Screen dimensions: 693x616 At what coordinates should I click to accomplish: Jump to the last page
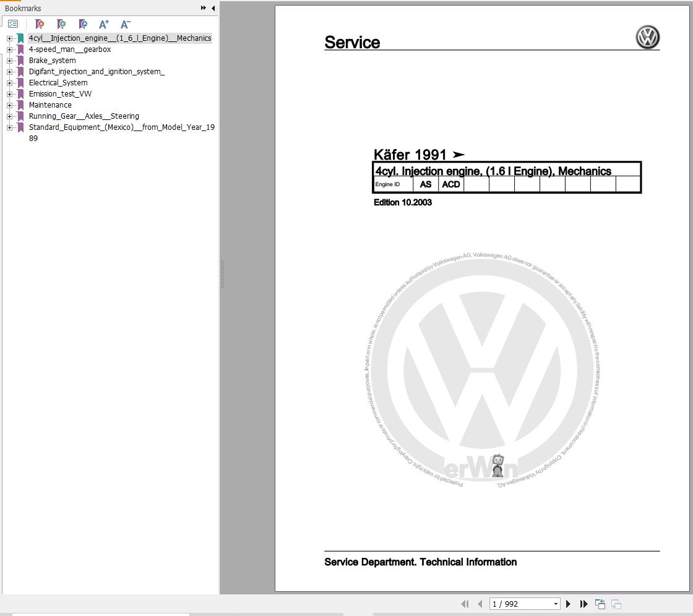[x=584, y=604]
